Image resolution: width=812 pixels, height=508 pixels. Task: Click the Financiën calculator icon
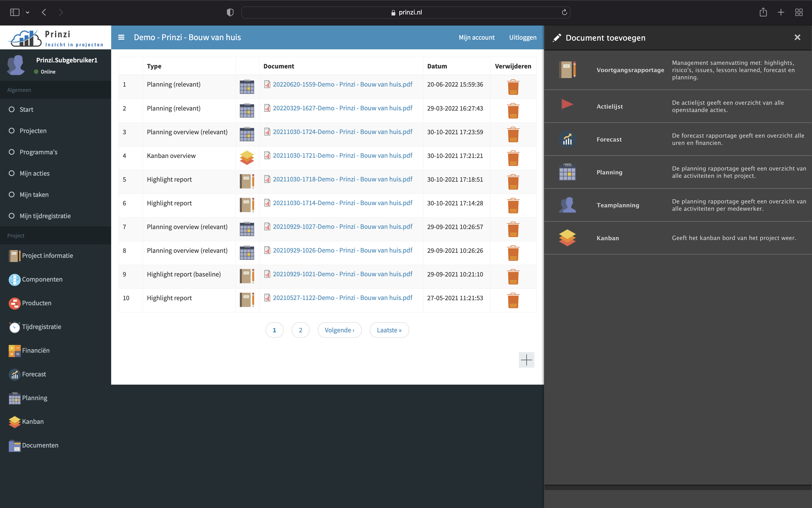pos(14,351)
